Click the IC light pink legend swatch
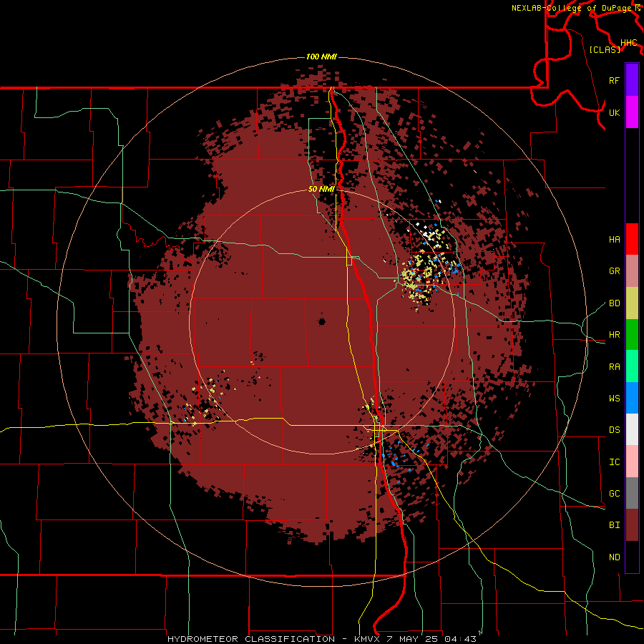 point(632,462)
